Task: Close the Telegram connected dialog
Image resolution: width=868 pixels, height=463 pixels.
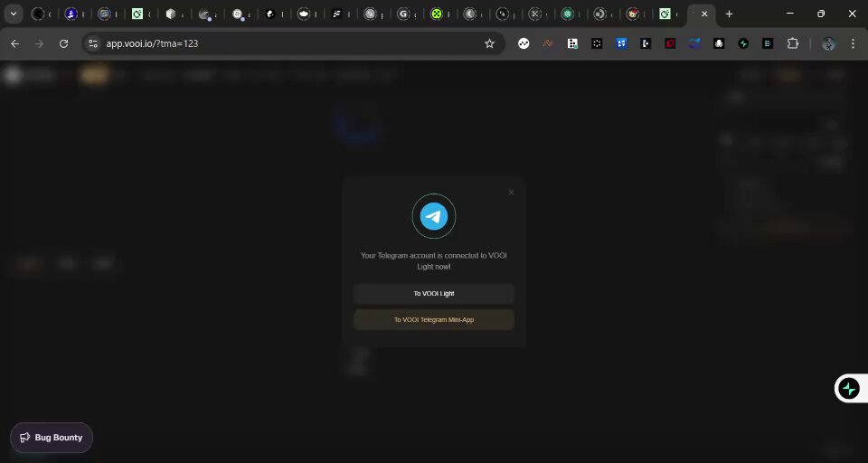Action: click(x=511, y=193)
